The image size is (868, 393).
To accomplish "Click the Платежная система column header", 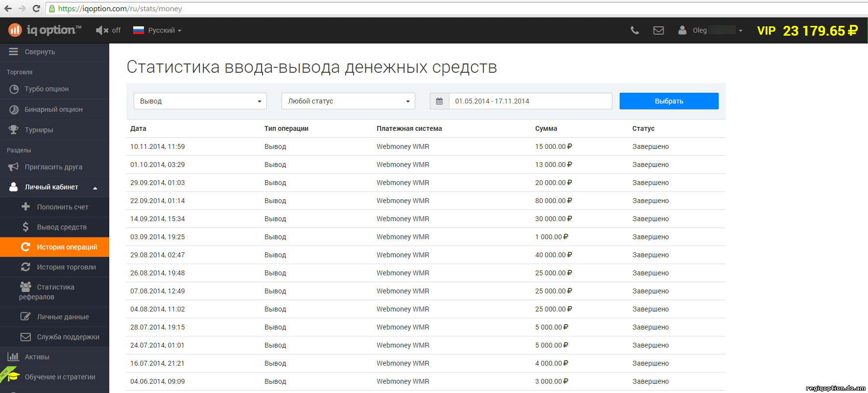I will pos(409,128).
